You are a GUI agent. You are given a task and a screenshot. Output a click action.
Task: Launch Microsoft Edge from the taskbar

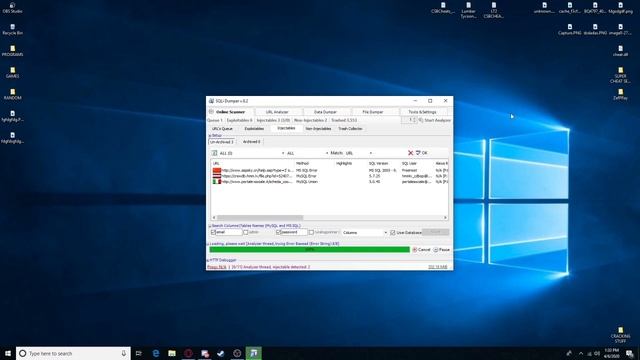(x=156, y=353)
